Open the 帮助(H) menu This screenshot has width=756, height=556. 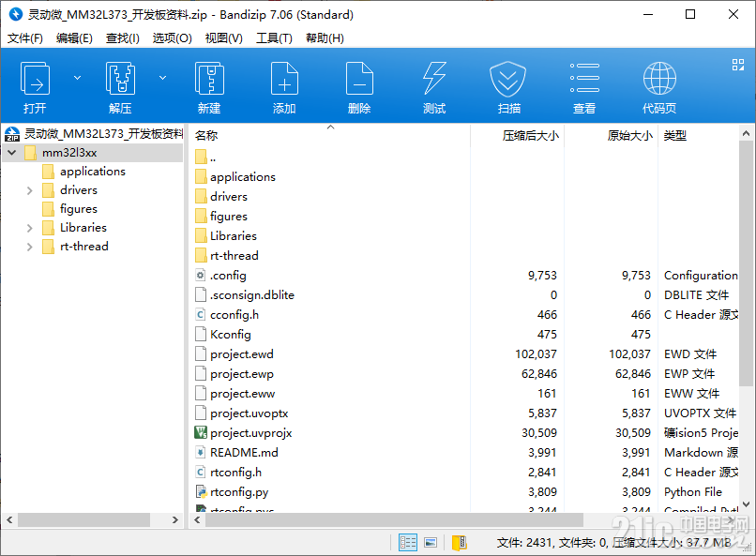[x=325, y=38]
